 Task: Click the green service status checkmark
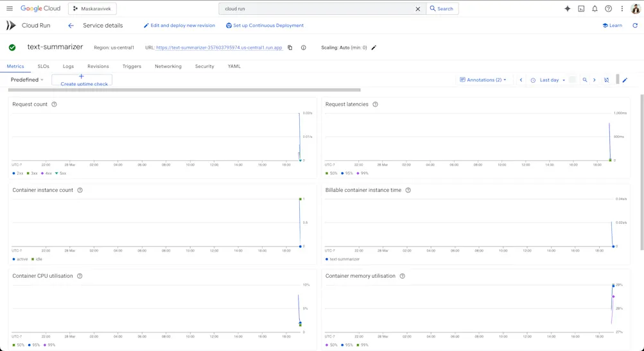point(12,47)
